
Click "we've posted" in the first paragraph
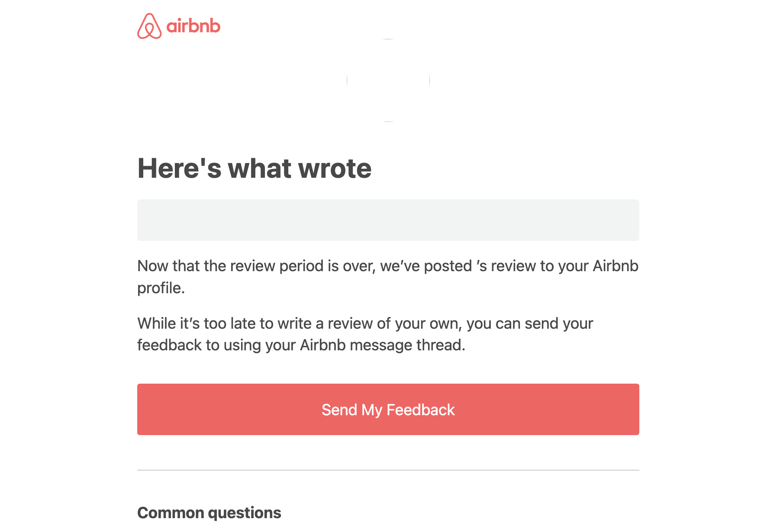tap(426, 266)
